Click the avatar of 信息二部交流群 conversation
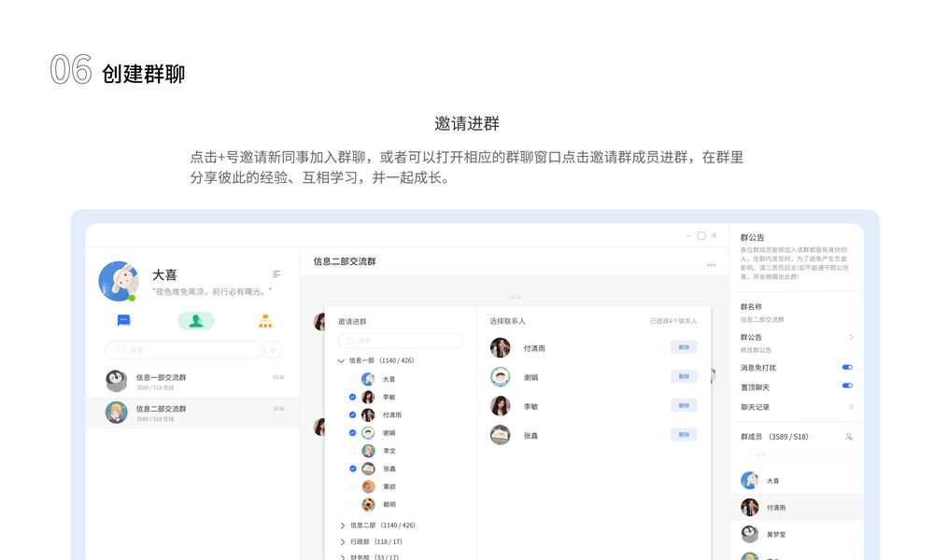The height and width of the screenshot is (560, 934). [116, 412]
